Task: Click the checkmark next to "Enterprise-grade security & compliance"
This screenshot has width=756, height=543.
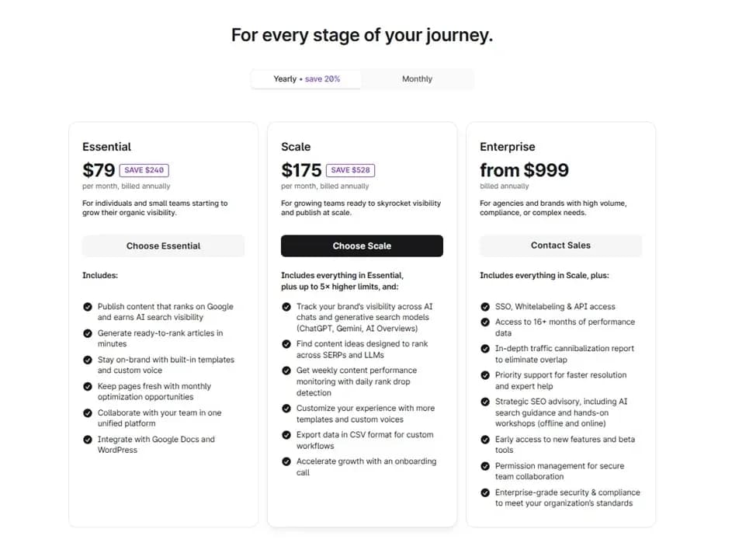Action: click(x=485, y=493)
